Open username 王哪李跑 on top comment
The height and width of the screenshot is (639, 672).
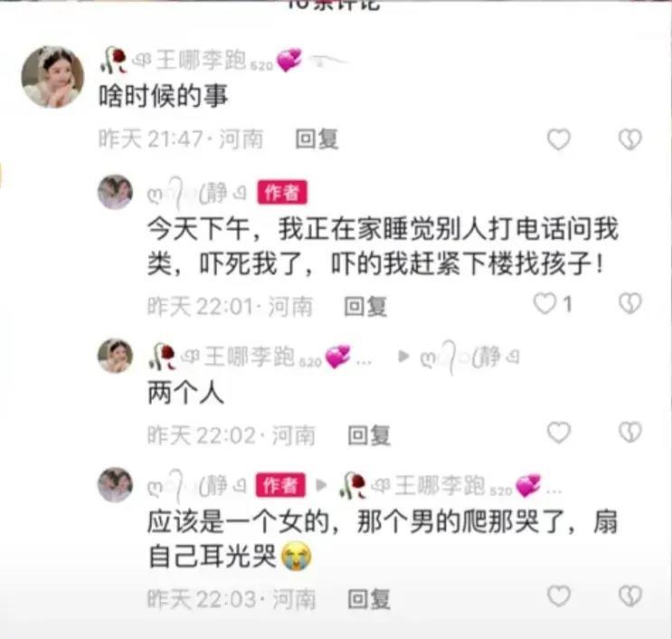[x=202, y=60]
